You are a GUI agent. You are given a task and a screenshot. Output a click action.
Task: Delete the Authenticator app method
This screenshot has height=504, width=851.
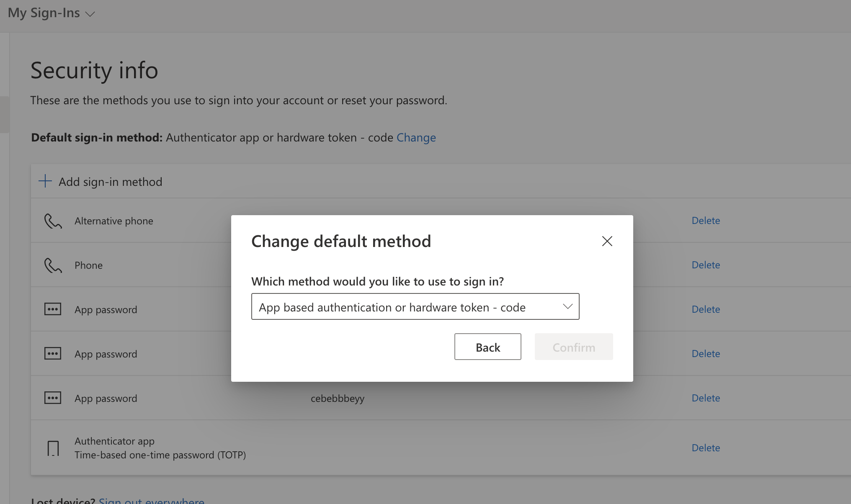click(705, 447)
